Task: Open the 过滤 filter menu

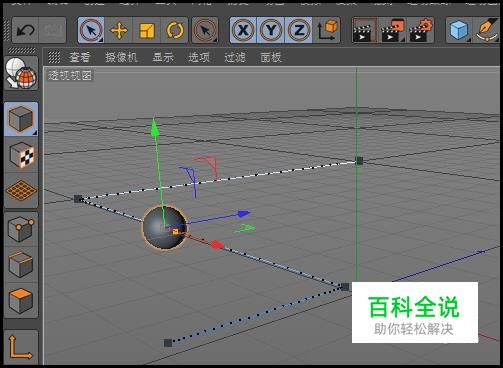Action: (235, 57)
